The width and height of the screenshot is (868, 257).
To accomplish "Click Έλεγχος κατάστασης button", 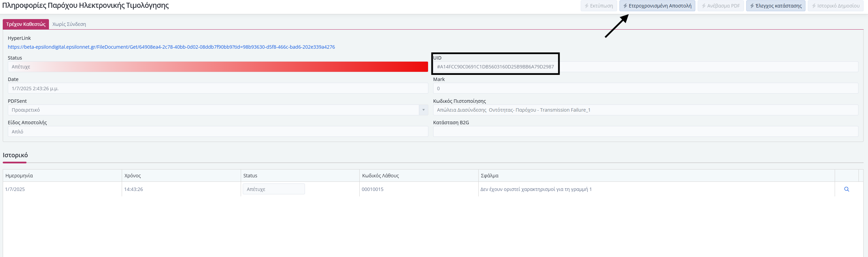I will click(776, 6).
